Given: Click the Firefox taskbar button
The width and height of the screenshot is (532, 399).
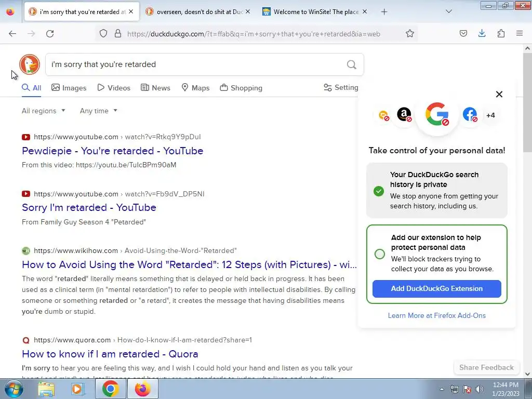Looking at the screenshot, I should pyautogui.click(x=142, y=389).
